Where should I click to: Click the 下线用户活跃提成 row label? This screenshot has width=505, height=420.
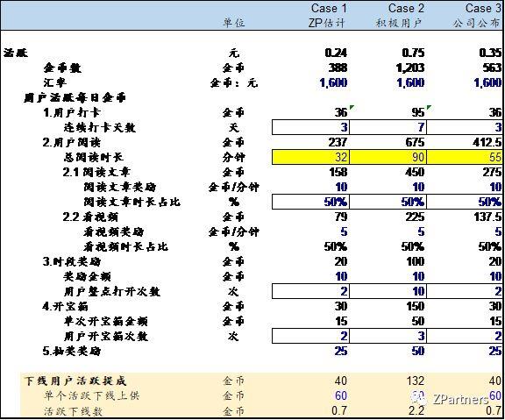[x=75, y=381]
